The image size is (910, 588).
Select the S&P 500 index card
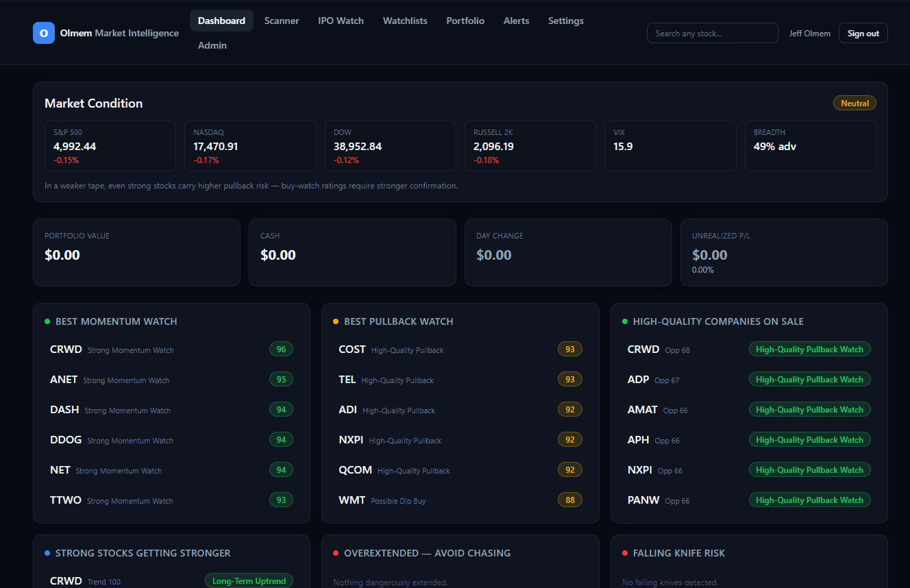click(x=110, y=146)
